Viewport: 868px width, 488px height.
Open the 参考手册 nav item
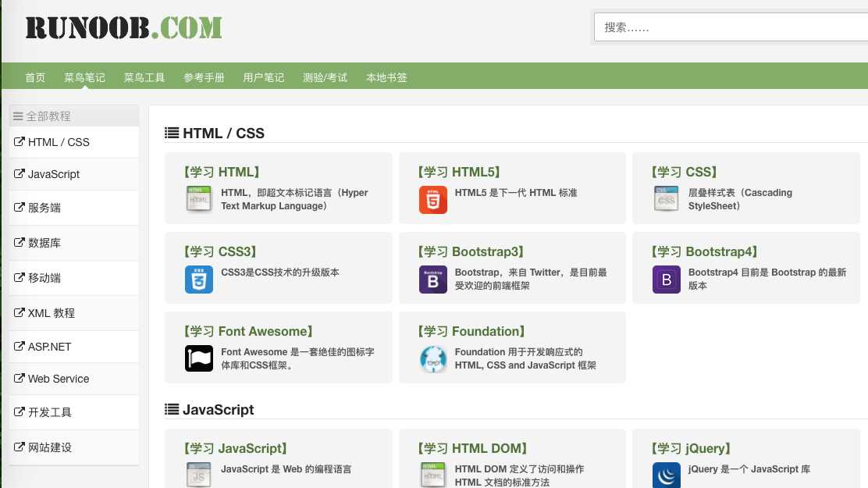[x=204, y=77]
